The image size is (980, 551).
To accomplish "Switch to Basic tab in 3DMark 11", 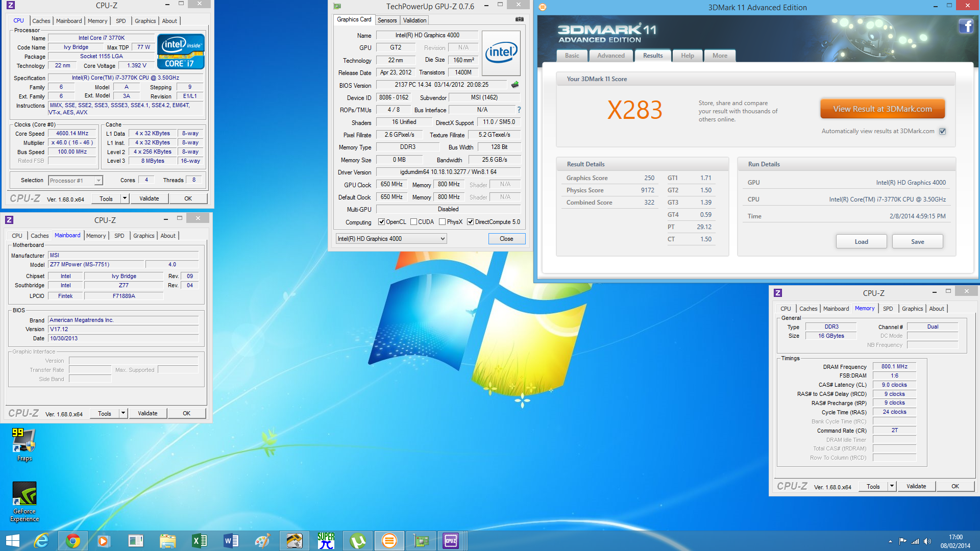I will pyautogui.click(x=572, y=56).
